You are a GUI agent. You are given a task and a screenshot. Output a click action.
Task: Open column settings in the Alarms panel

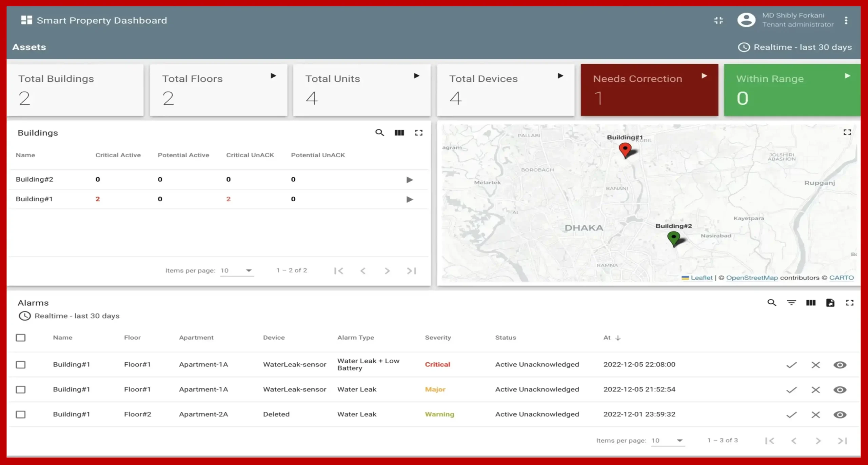[811, 303]
